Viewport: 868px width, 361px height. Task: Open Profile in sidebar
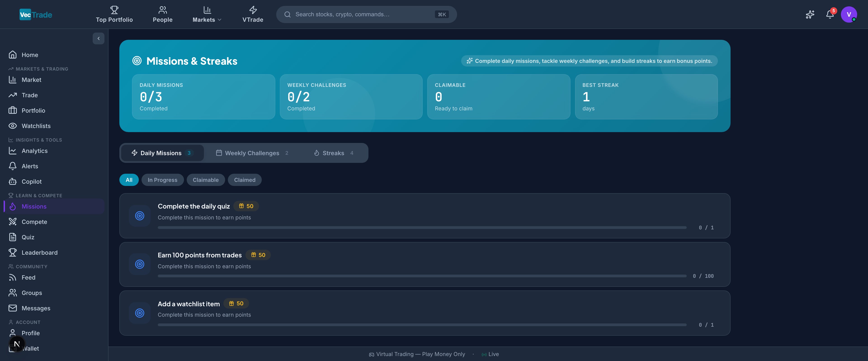click(54, 333)
